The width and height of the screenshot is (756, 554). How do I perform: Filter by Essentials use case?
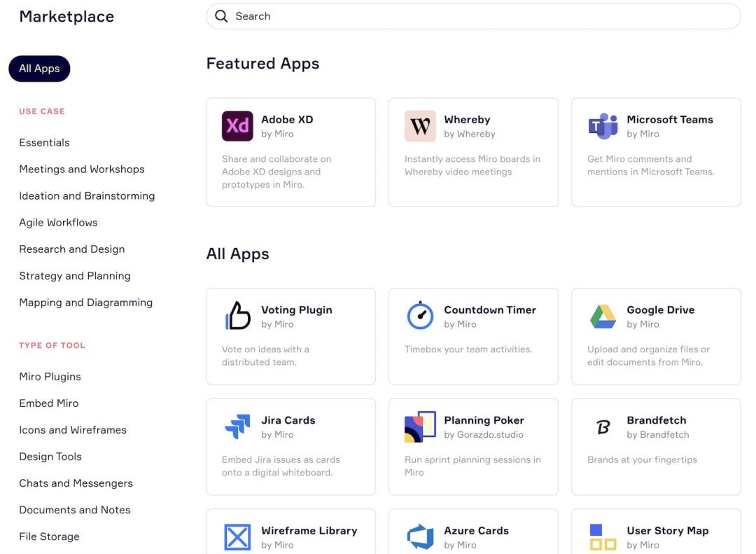[x=44, y=143]
